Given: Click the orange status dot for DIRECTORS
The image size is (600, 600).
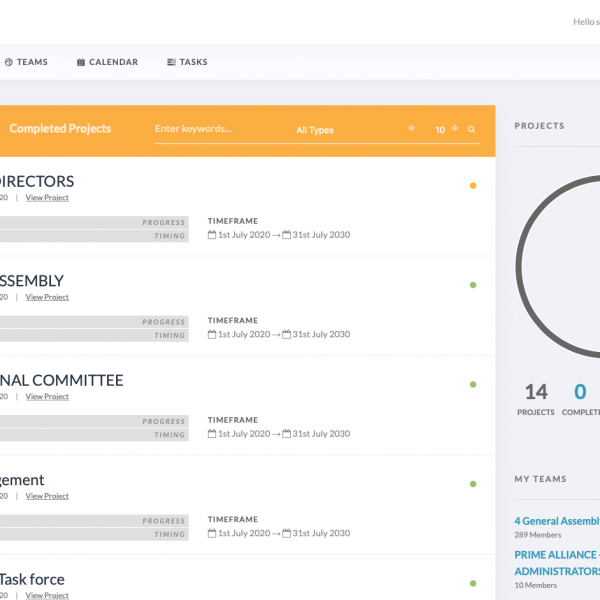Looking at the screenshot, I should [473, 186].
